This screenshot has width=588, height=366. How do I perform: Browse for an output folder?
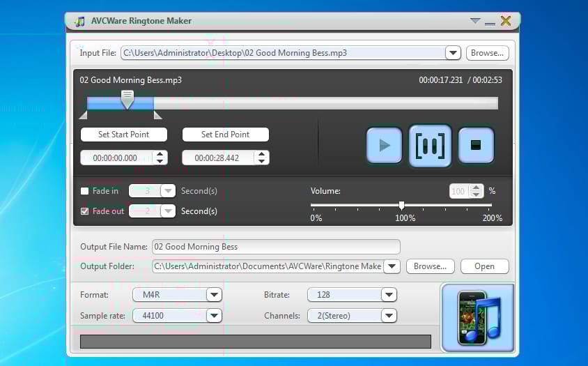(x=430, y=266)
